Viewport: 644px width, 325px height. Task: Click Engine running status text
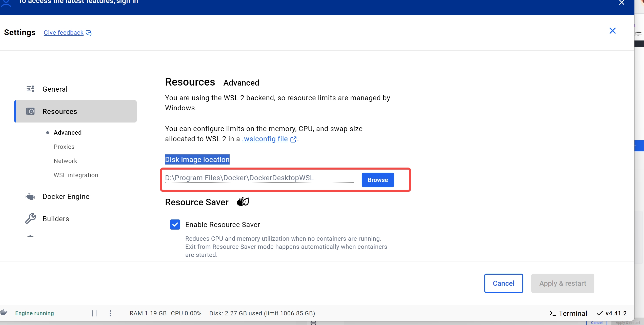pos(34,313)
